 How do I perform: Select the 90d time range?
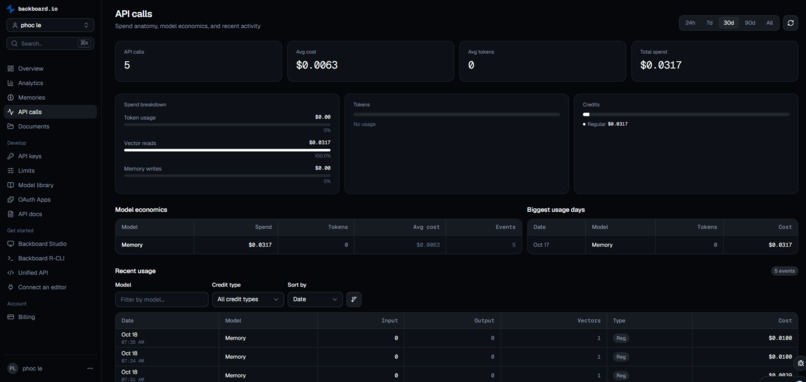(750, 23)
